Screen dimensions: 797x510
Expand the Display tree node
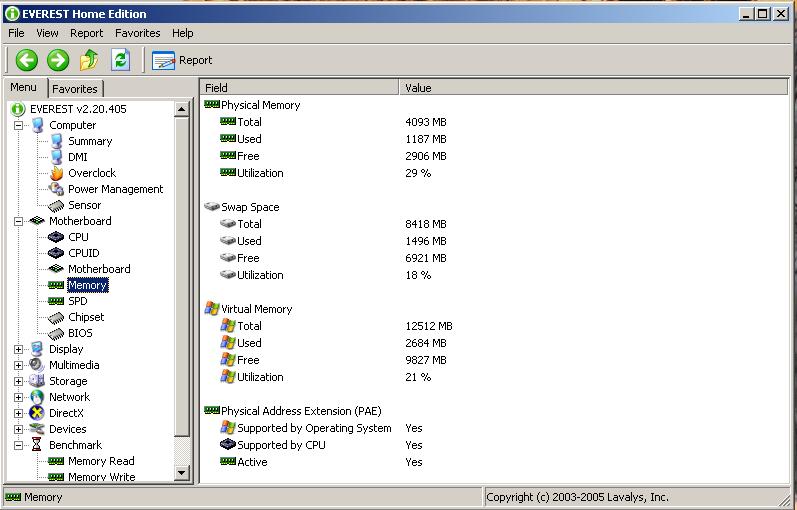18,349
